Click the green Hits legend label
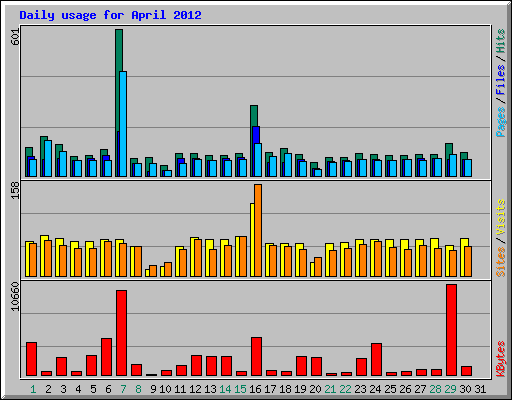Screen dimensions: 512x400 pyautogui.click(x=500, y=41)
